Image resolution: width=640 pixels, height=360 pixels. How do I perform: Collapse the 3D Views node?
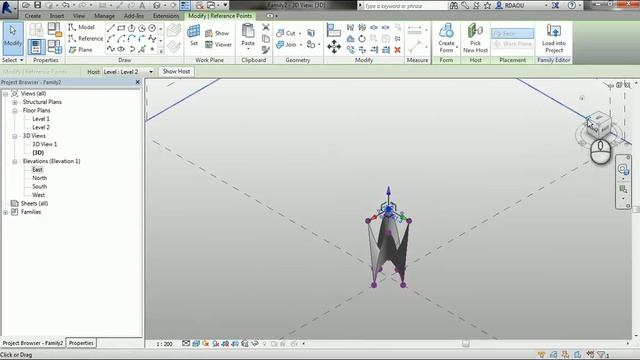pyautogui.click(x=15, y=136)
